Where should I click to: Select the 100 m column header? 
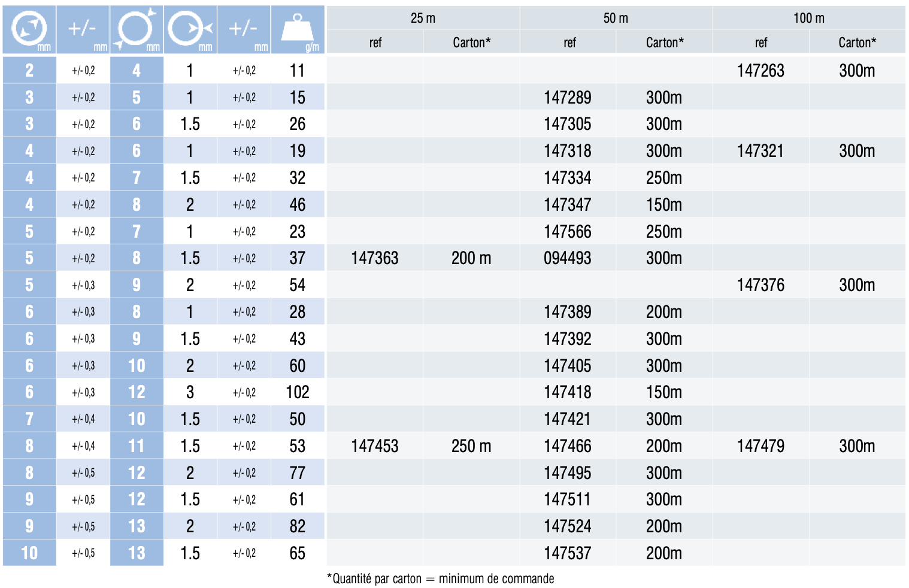click(x=809, y=18)
